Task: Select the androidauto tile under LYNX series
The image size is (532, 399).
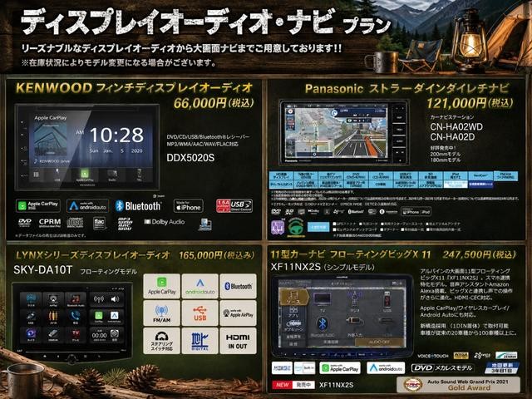Action: [x=199, y=286]
